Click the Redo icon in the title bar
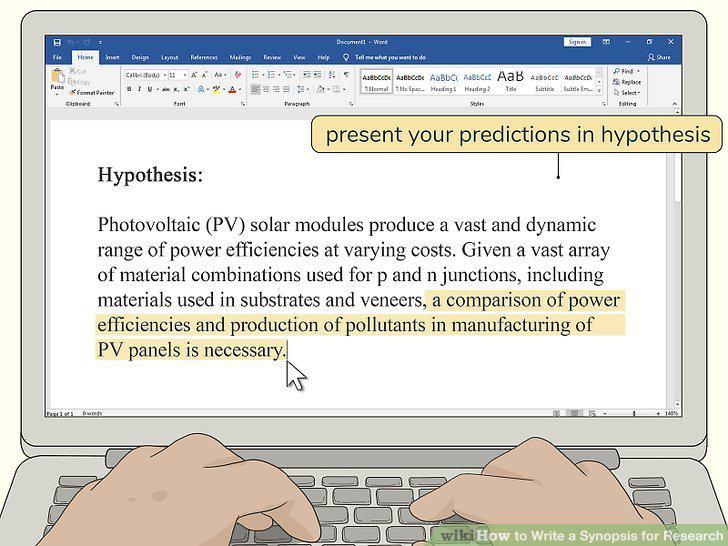The image size is (728, 546). 87,42
